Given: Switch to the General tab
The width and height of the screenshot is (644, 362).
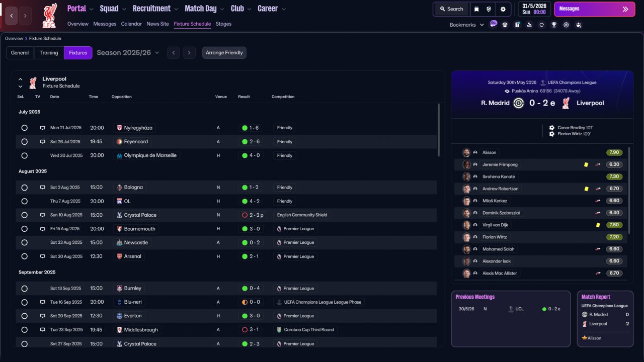Looking at the screenshot, I should [20, 53].
